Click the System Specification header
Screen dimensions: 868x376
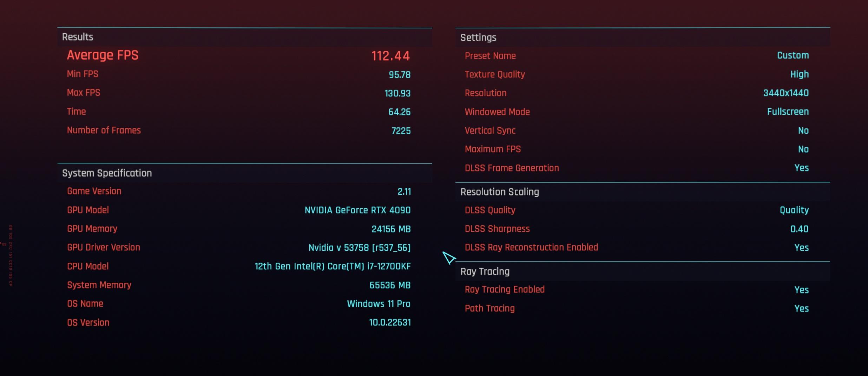[x=107, y=173]
